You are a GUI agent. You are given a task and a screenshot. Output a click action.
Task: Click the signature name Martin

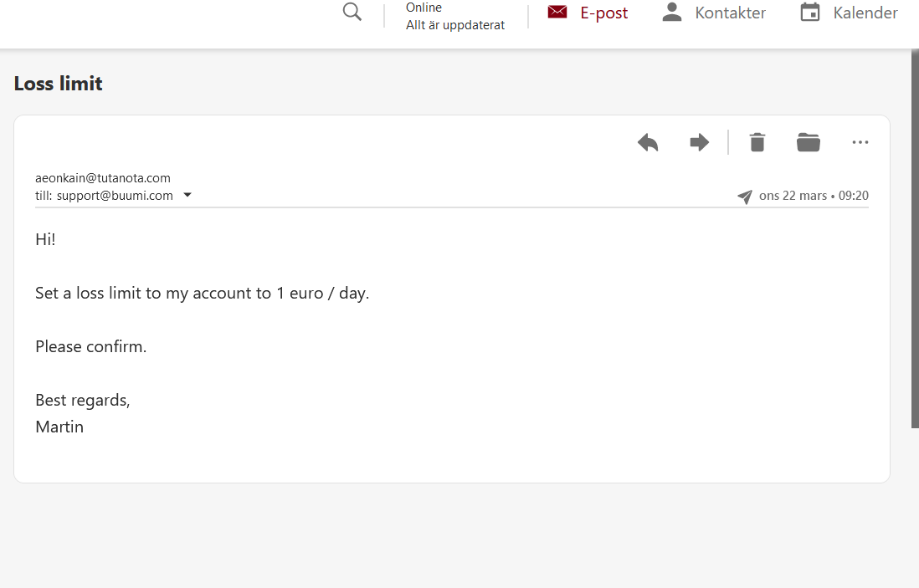(59, 427)
